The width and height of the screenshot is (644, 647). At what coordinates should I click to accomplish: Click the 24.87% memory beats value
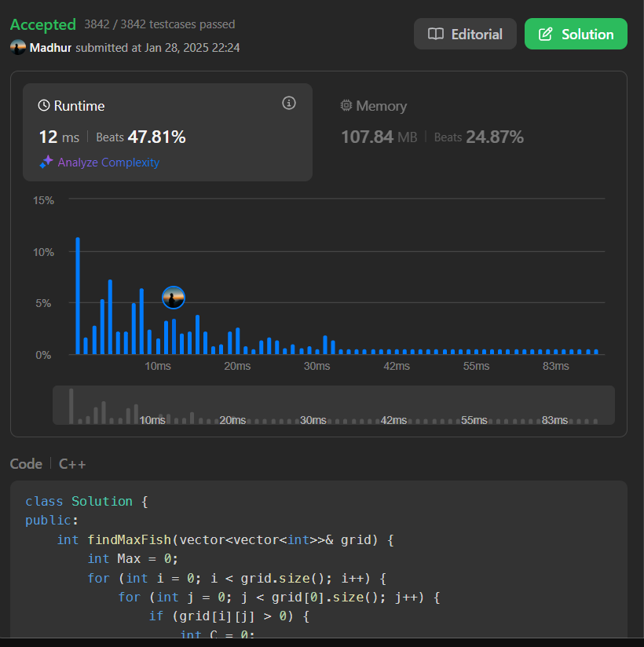(495, 137)
